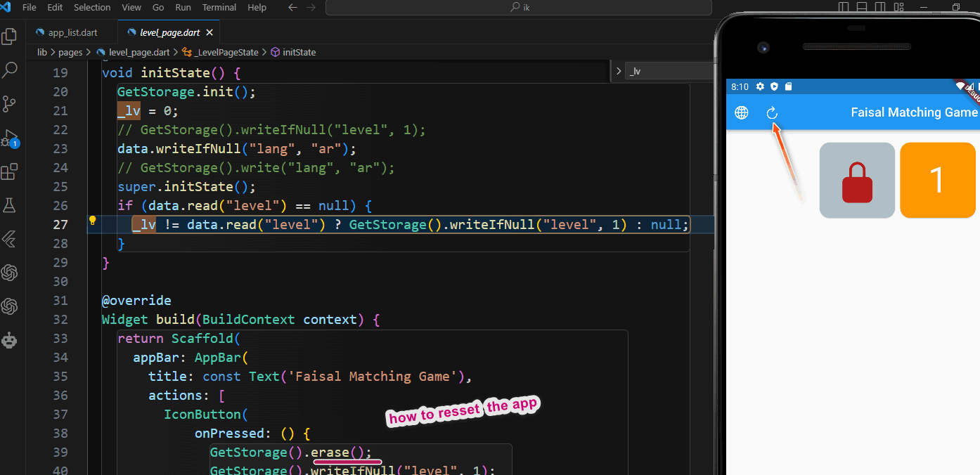The width and height of the screenshot is (980, 475).
Task: Tap the refresh icon in Faisal Matching Game
Action: pos(772,112)
